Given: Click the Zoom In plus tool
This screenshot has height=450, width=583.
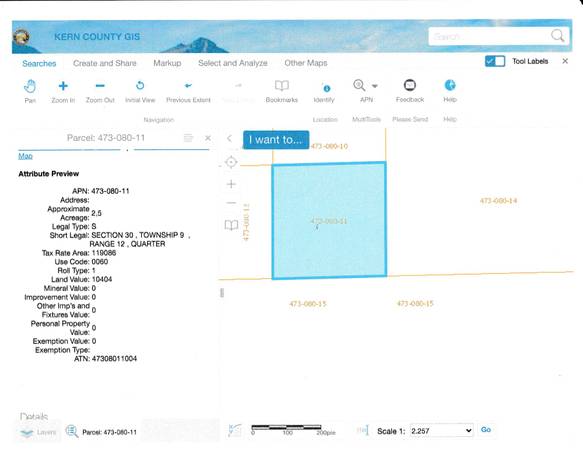Looking at the screenshot, I should 63,86.
